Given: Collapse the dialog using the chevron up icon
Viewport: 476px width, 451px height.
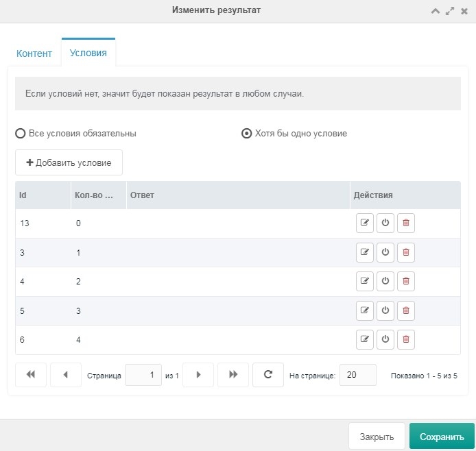Looking at the screenshot, I should [x=436, y=11].
